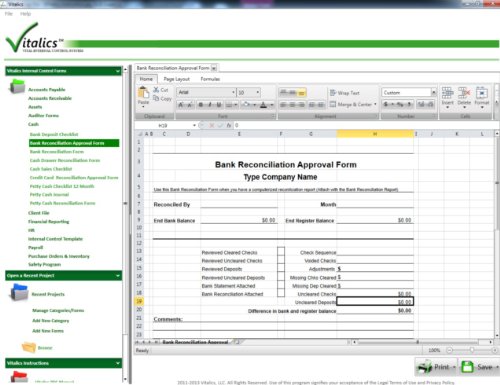This screenshot has height=385, width=500.
Task: Click the Format cells icon
Action: [x=482, y=93]
